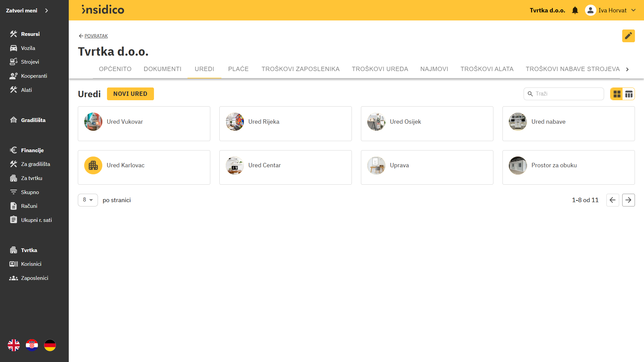Switch to the DOKUMENTI tab
The width and height of the screenshot is (644, 362).
[162, 69]
